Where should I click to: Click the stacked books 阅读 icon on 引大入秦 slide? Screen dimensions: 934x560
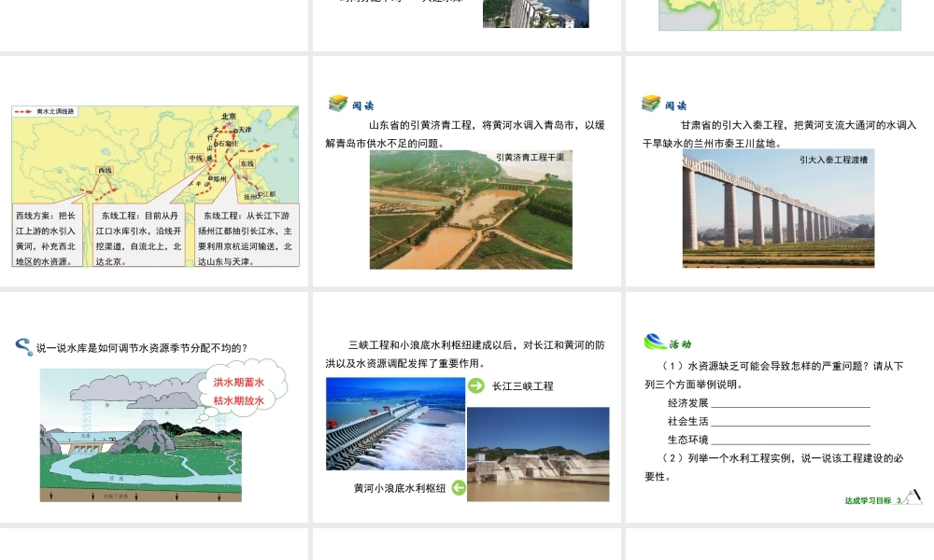point(651,104)
